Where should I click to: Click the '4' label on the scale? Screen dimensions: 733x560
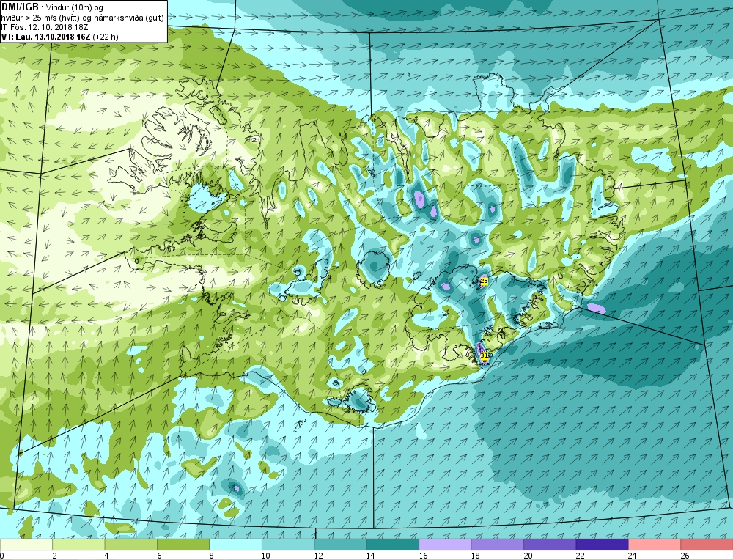click(x=107, y=556)
